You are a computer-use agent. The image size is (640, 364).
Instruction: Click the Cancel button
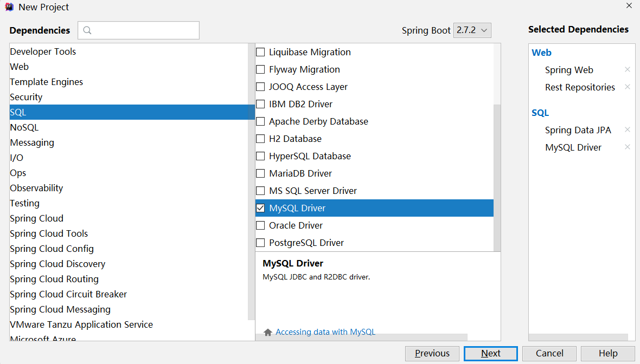click(x=549, y=353)
